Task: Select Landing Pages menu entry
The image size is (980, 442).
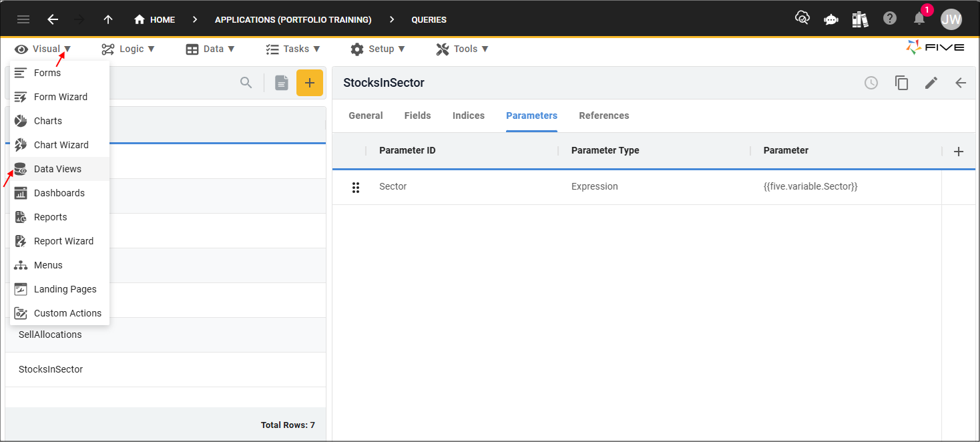Action: 59,289
